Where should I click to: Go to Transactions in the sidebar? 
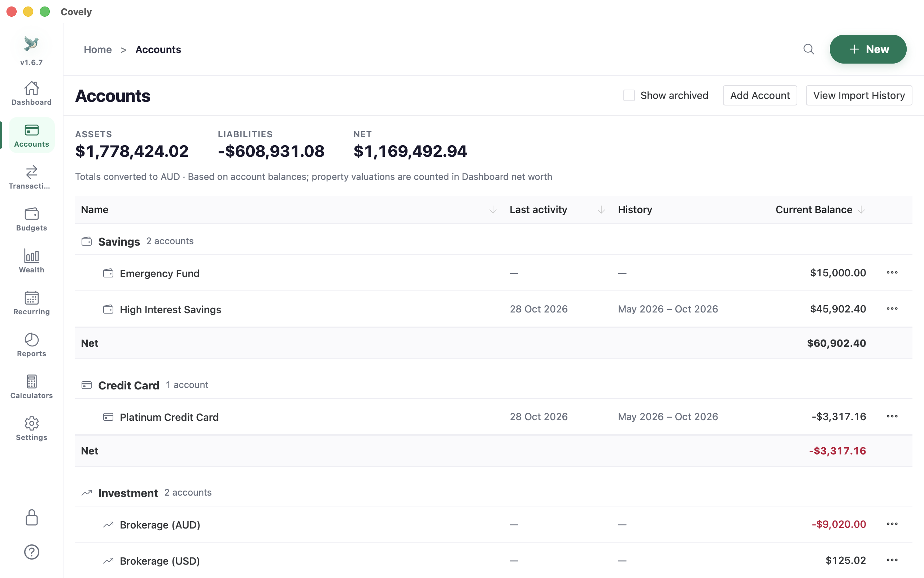point(31,177)
